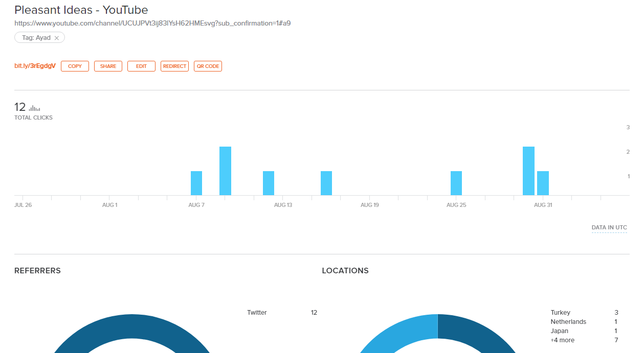
Task: Click the Twitter referrer entry
Action: (257, 313)
